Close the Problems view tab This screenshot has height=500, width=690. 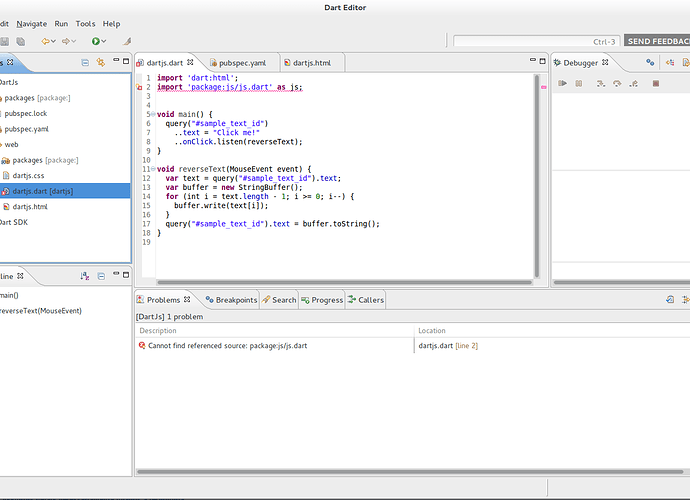[187, 299]
